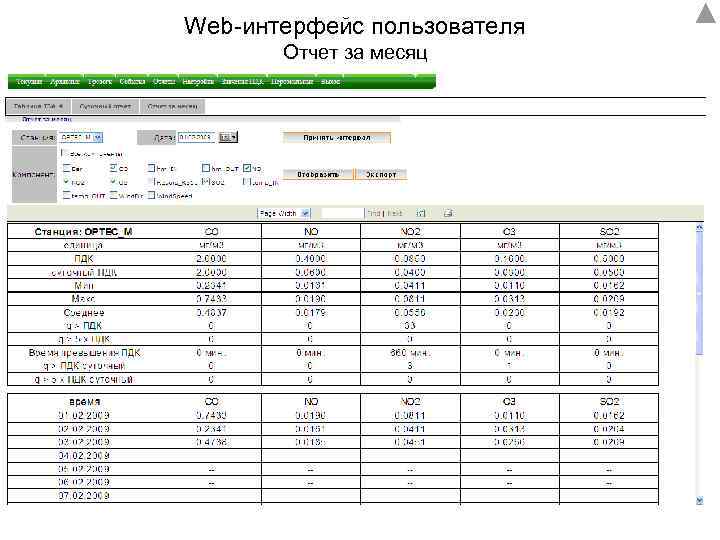Open the Текущие menu item

(29, 82)
